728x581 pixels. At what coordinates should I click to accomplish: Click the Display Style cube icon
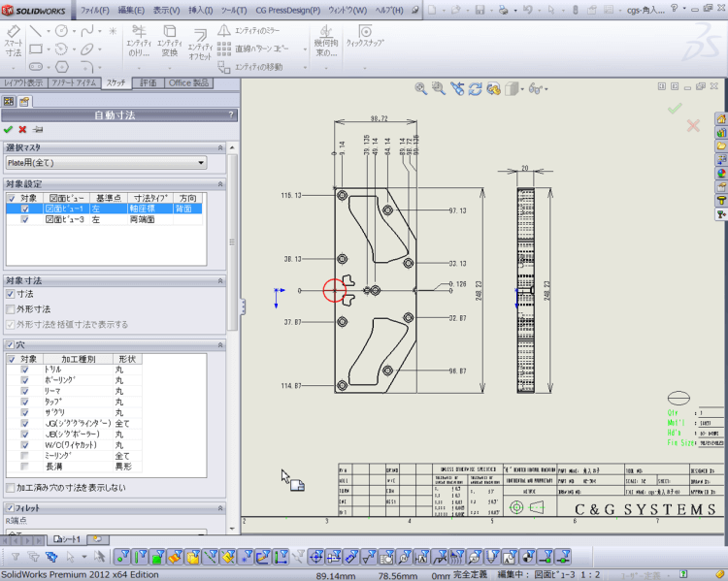coord(512,88)
